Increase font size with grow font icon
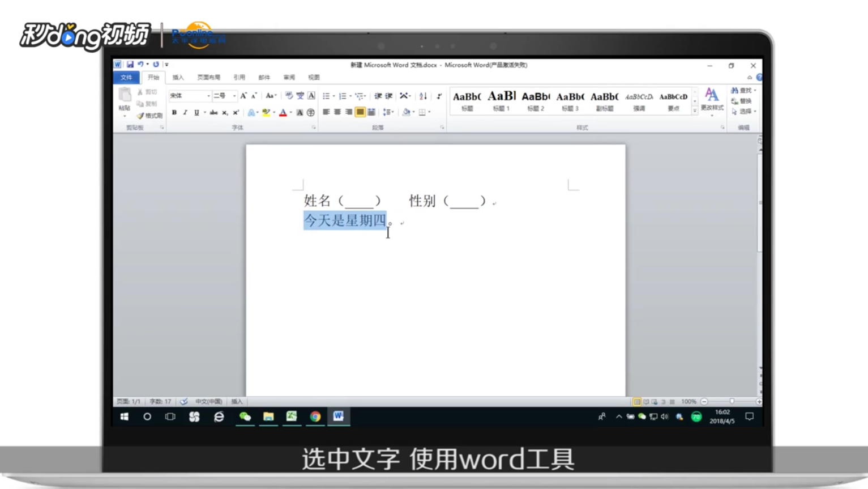The height and width of the screenshot is (489, 868). pos(243,96)
